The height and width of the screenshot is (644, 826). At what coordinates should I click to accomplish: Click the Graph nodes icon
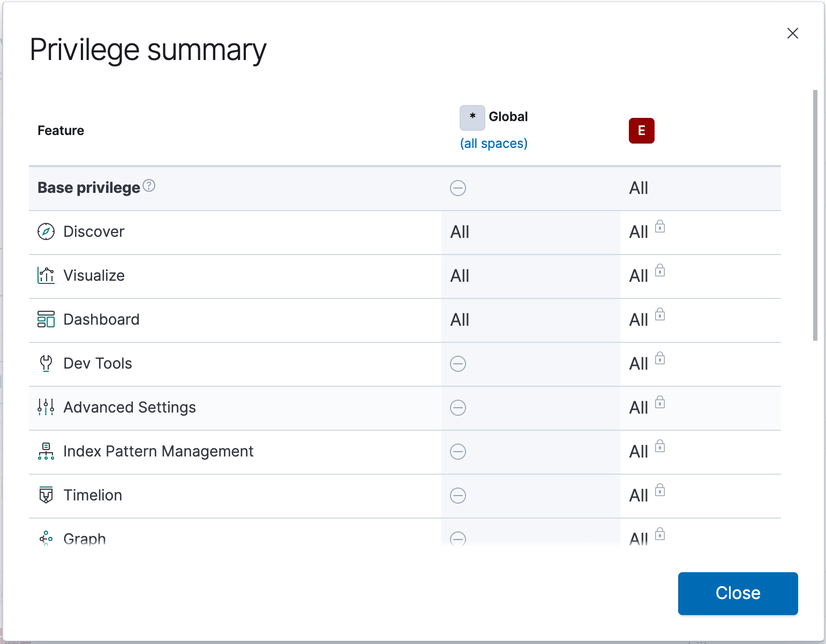pos(46,538)
